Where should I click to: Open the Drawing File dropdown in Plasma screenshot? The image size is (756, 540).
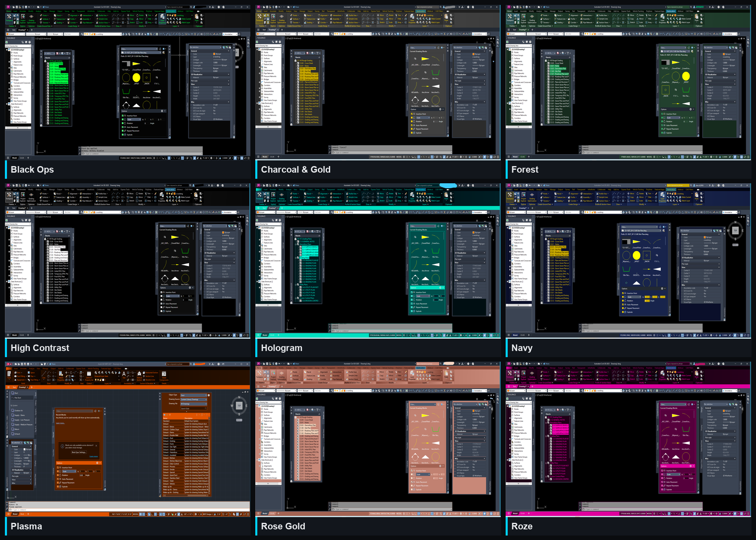click(194, 404)
